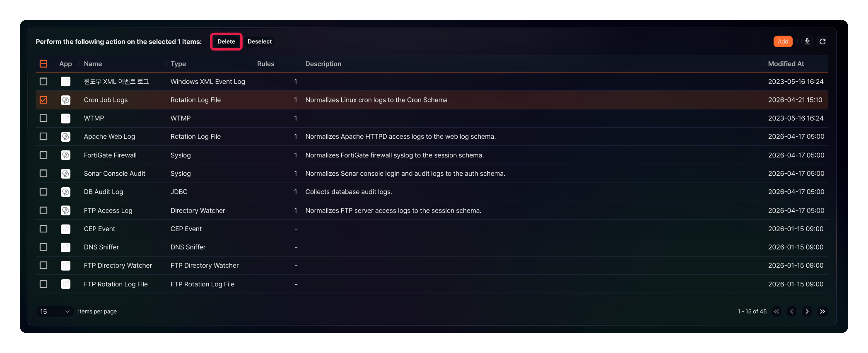868x353 pixels.
Task: Click the "Windows XML Event Log" type cell
Action: 208,82
